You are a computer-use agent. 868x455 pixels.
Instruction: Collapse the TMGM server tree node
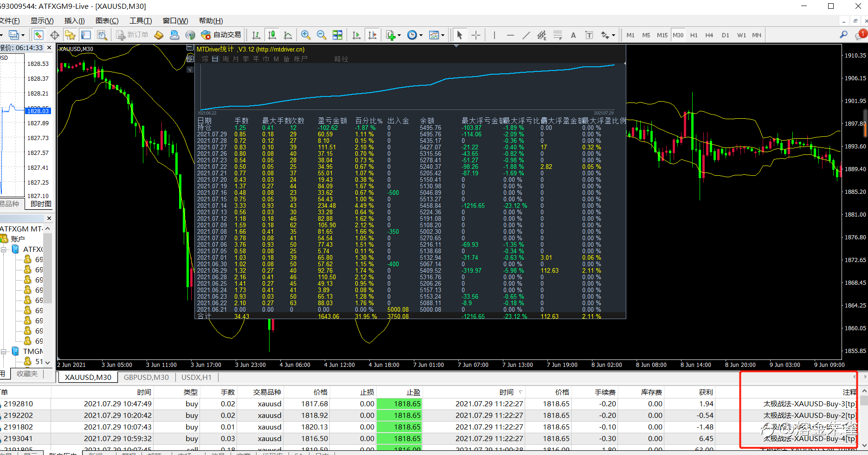click(3, 352)
